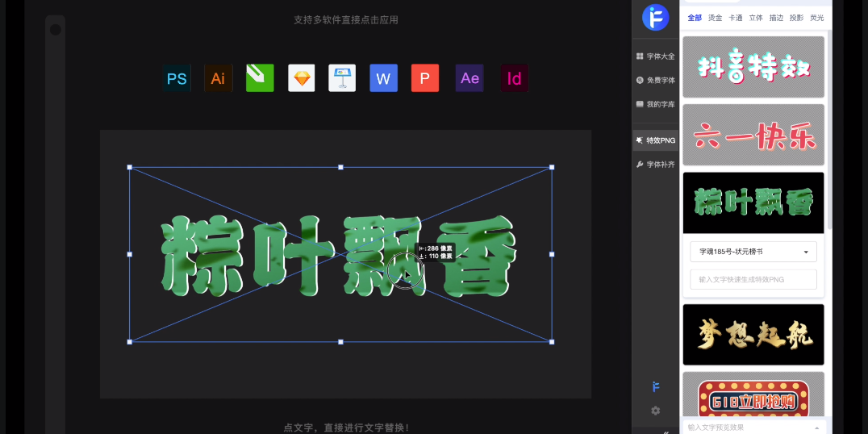Click the Photoshop PS icon

coord(177,78)
